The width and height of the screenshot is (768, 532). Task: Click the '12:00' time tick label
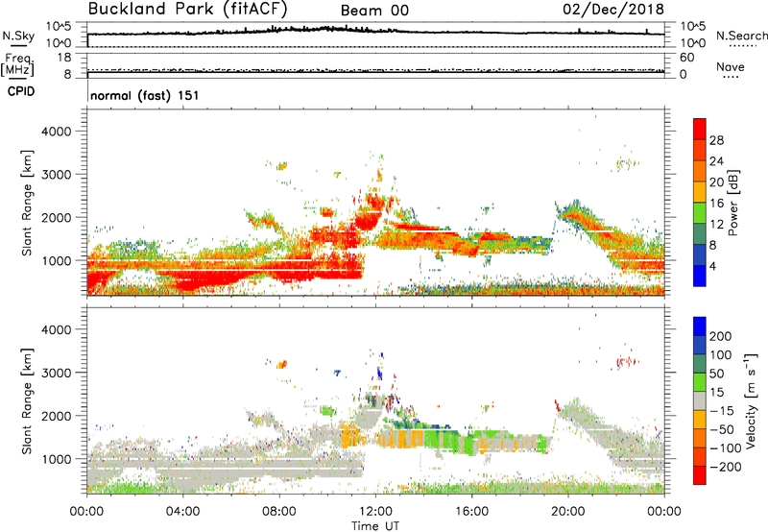tap(375, 512)
